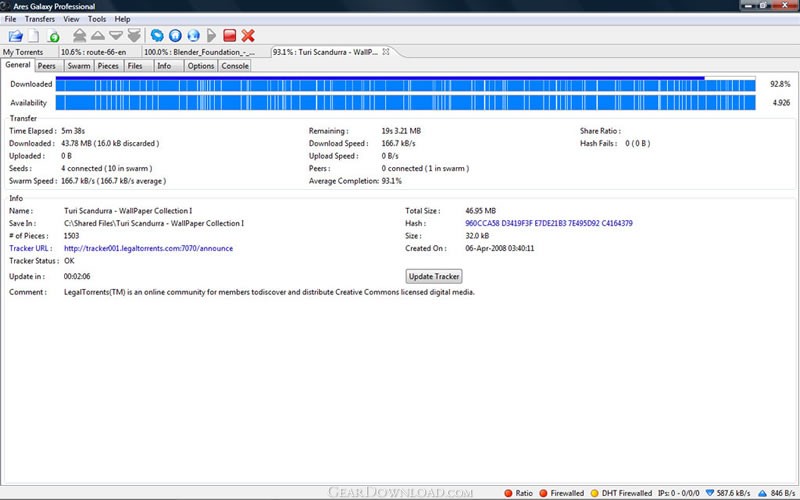
Task: Move torrent down with single-down arrow icon
Action: coord(116,36)
